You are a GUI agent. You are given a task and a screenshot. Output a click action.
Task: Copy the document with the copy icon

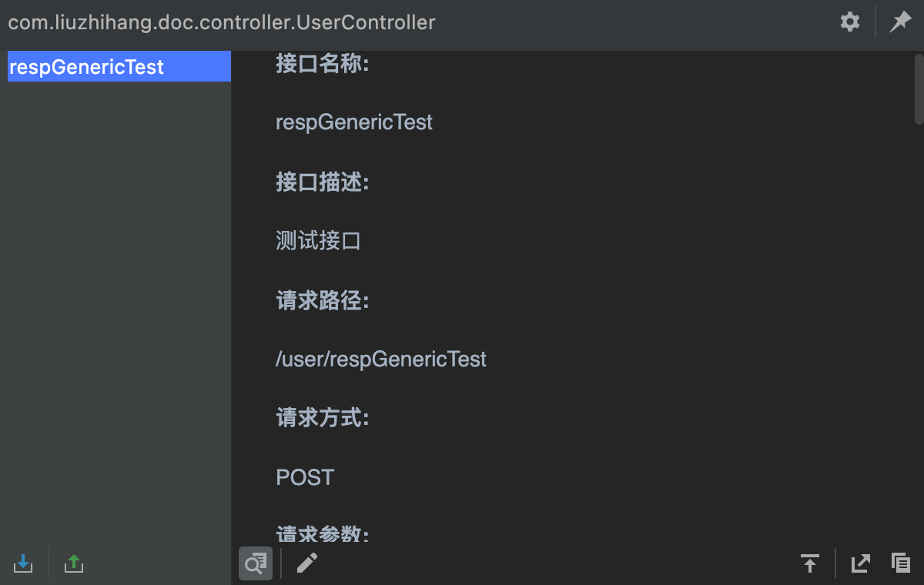pos(900,563)
